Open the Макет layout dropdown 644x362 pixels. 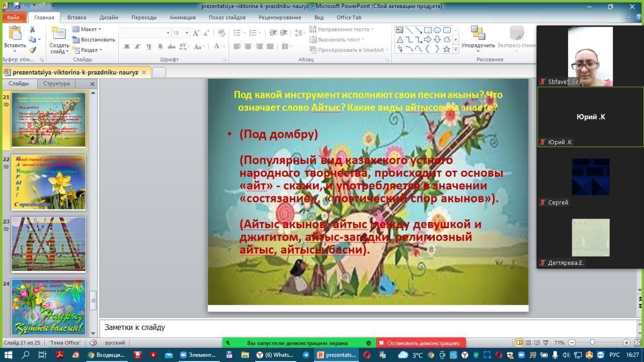pos(87,29)
